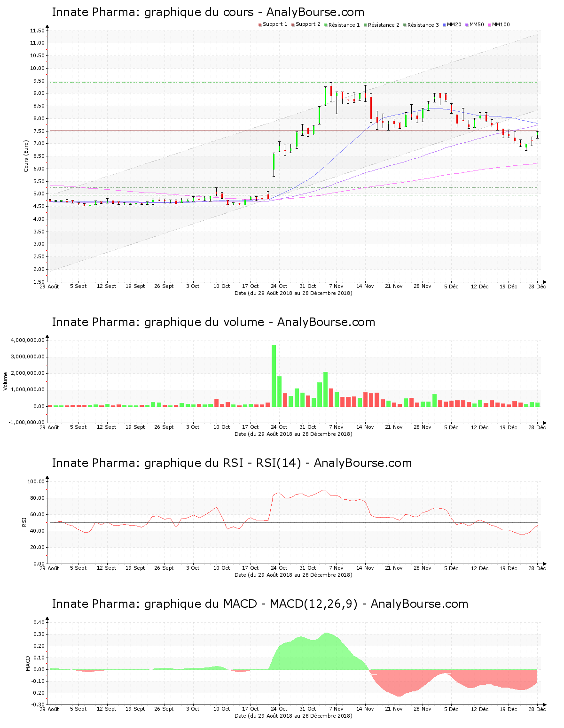Click the 11.50 price axis label
This screenshot has height=728, width=564.
pos(37,31)
